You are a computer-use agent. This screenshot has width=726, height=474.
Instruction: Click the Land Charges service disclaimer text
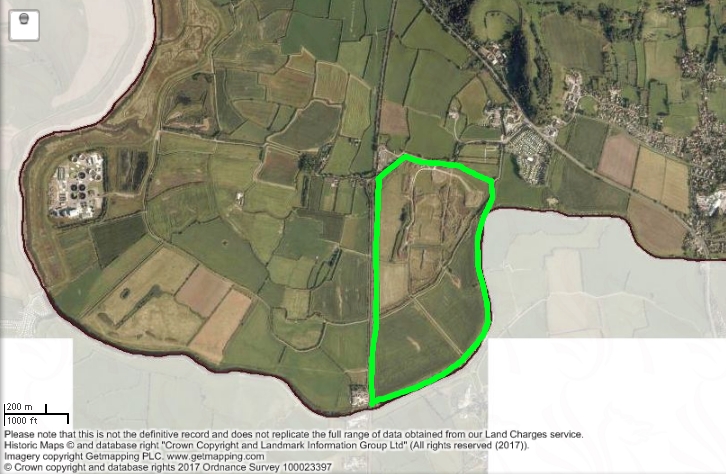(294, 434)
